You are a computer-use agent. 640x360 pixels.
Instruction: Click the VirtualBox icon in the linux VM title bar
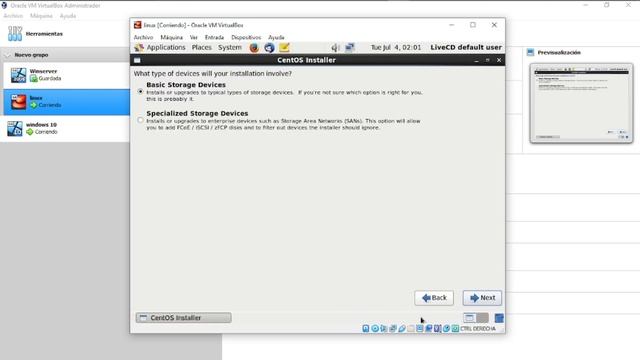(x=138, y=25)
